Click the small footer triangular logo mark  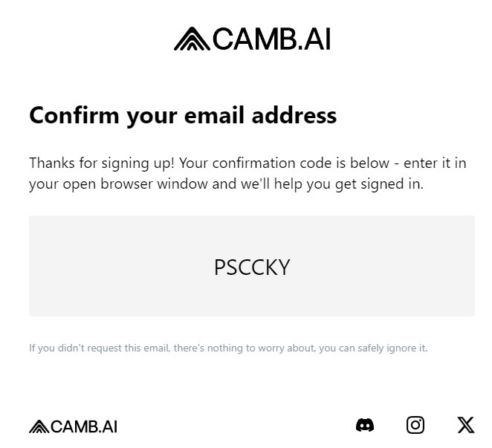[39, 426]
